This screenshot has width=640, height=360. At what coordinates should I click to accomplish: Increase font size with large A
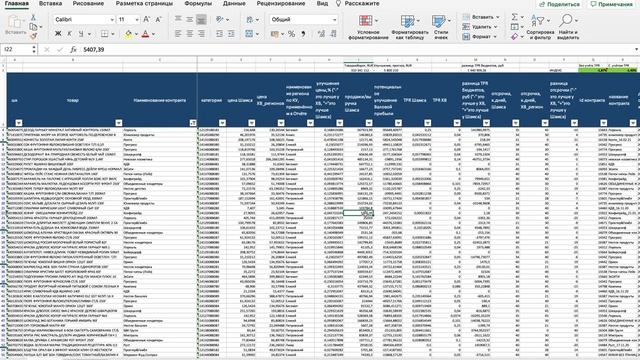[x=147, y=20]
